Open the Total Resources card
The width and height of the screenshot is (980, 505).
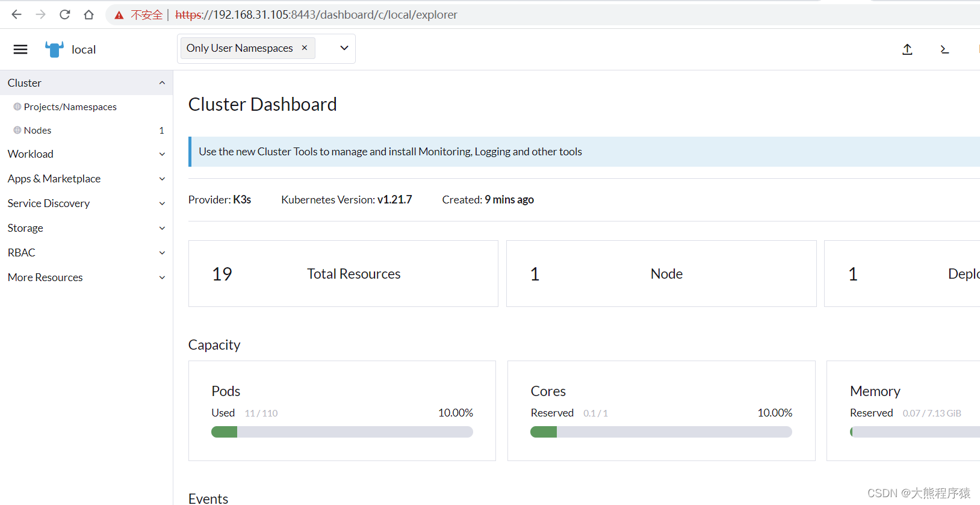(x=343, y=274)
